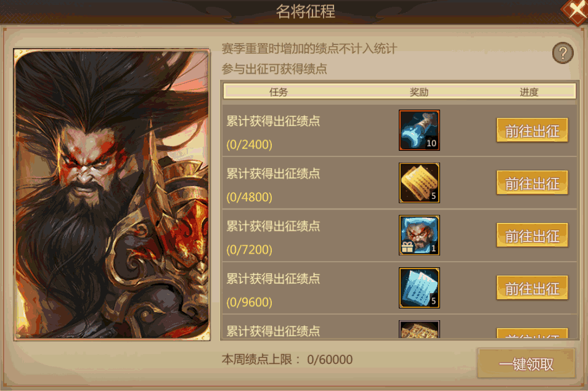Click 前往出征 for the 7200 points task
This screenshot has width=588, height=391.
532,235
